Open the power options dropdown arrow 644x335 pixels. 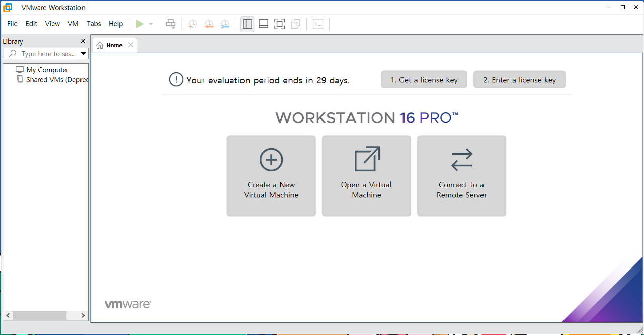point(151,24)
